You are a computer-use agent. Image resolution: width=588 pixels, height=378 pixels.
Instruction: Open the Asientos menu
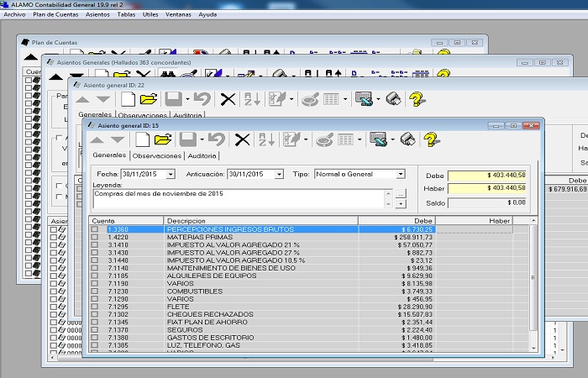click(97, 14)
